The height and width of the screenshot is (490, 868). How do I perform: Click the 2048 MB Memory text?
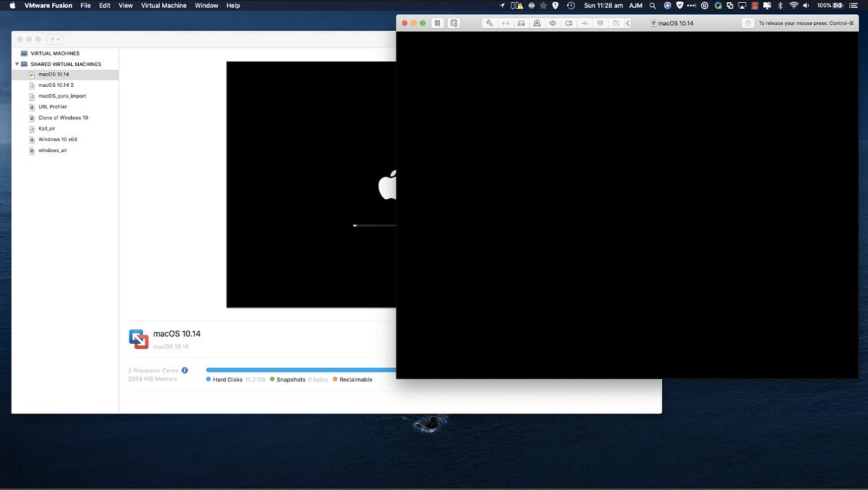click(x=153, y=379)
